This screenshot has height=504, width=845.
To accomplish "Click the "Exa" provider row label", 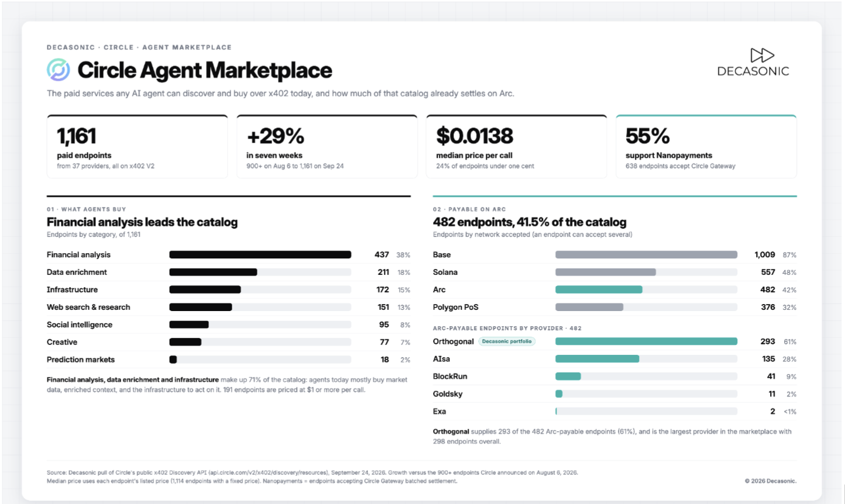I will 439,412.
